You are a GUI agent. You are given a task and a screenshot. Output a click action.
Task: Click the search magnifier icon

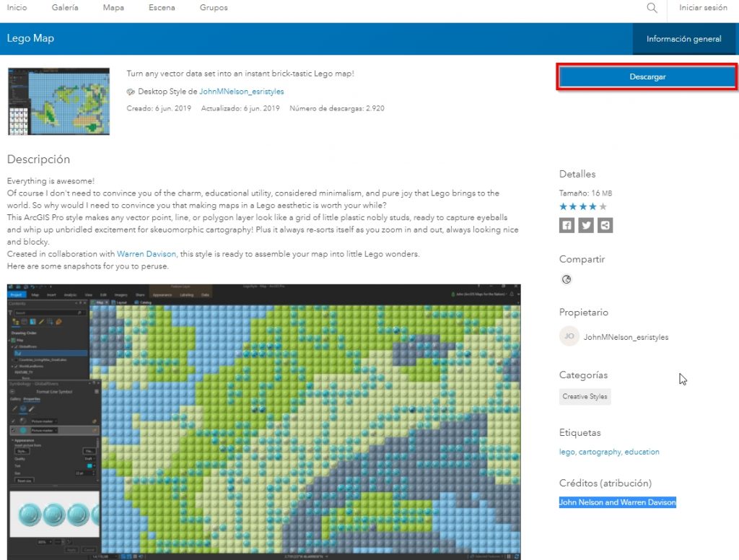pos(652,8)
